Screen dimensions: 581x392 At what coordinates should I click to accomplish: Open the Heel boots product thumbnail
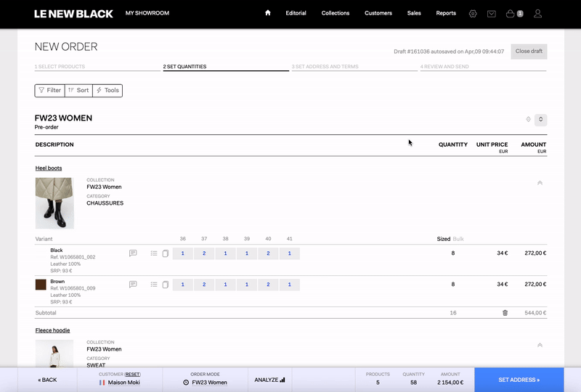click(x=54, y=203)
